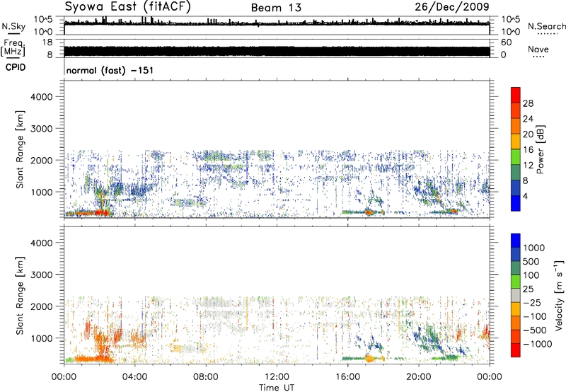Click the '16' label on Power colorbar

(528, 150)
